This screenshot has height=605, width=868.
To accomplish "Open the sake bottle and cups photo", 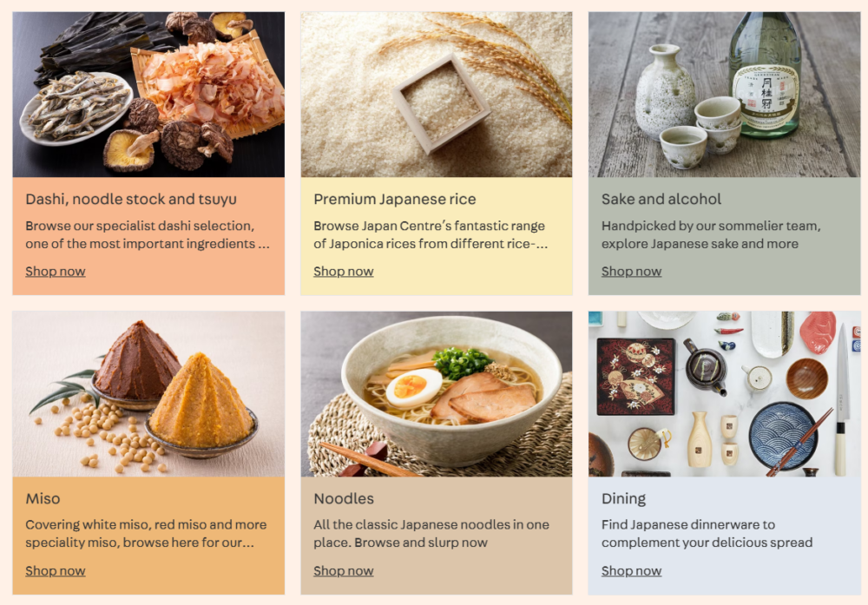I will point(724,95).
